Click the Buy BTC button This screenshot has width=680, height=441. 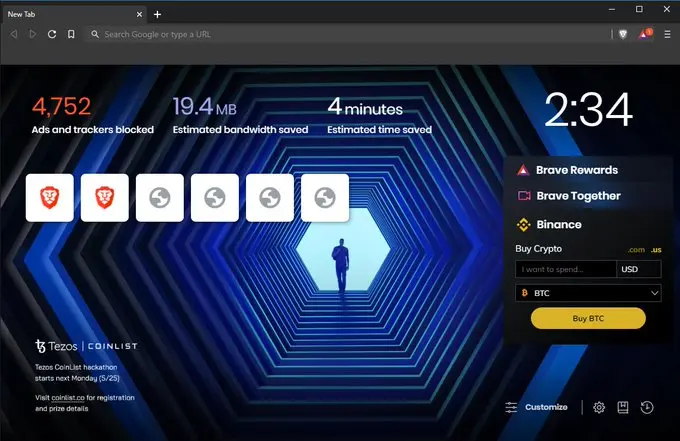588,318
